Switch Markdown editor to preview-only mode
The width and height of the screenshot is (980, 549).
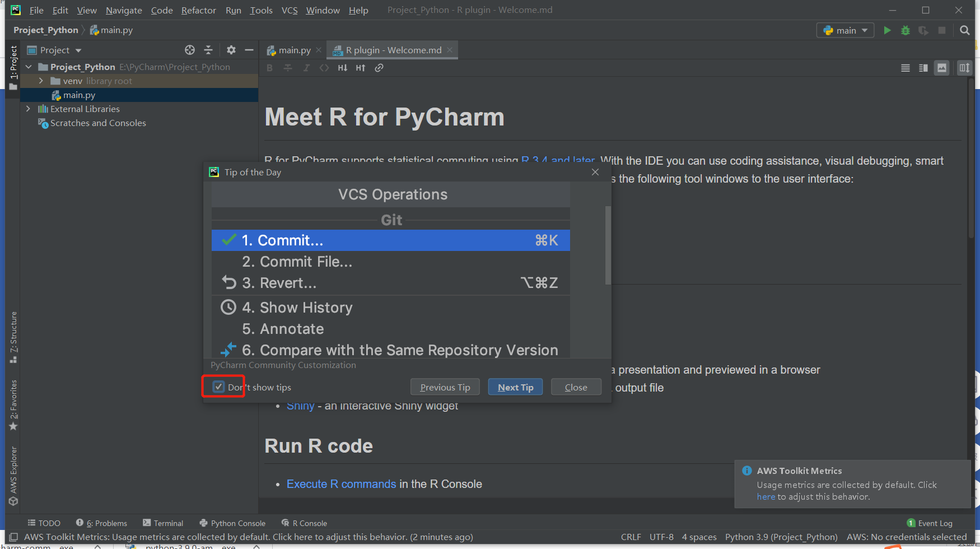pos(942,68)
